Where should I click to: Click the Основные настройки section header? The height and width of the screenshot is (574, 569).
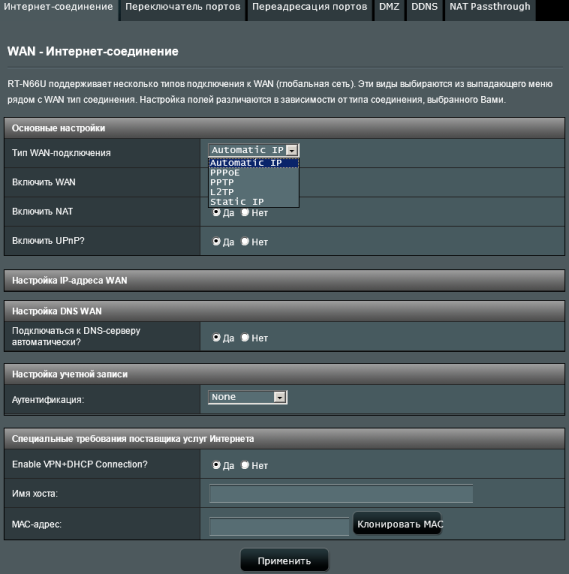point(284,128)
